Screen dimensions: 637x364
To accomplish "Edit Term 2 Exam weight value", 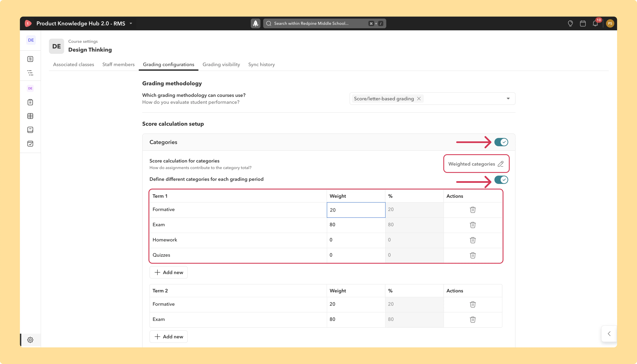I will pos(356,320).
